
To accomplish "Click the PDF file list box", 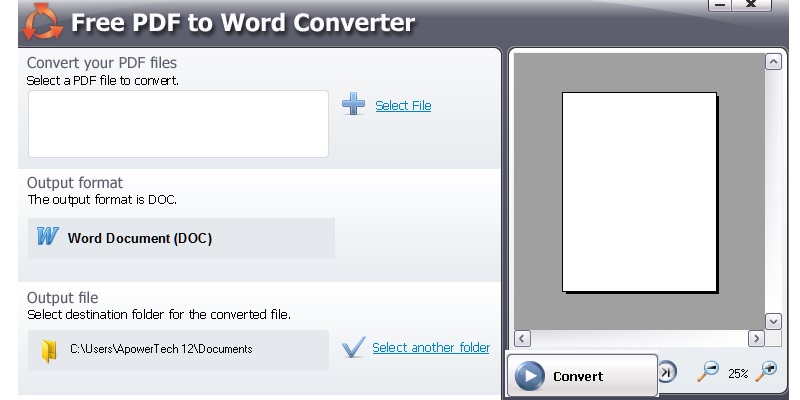I will pyautogui.click(x=178, y=124).
